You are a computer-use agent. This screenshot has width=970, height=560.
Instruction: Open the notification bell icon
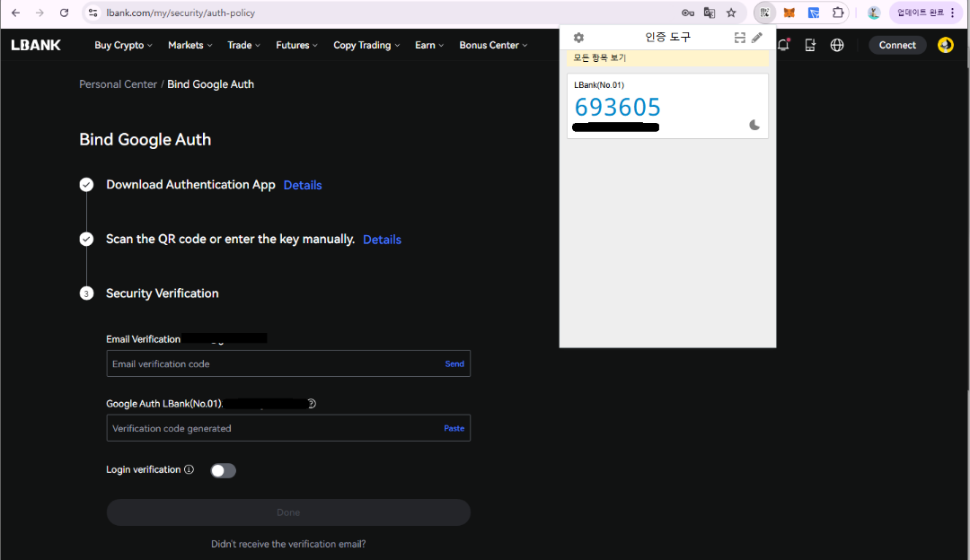784,45
